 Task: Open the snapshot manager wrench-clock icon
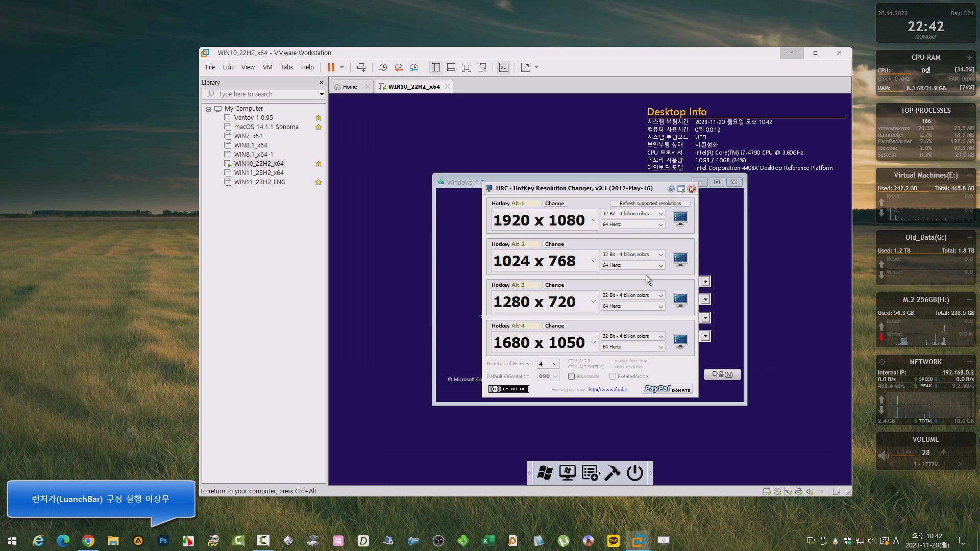(x=414, y=67)
